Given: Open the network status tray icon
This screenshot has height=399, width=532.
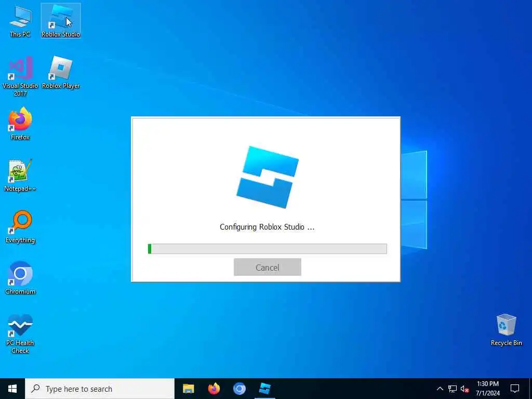Looking at the screenshot, I should pos(453,389).
